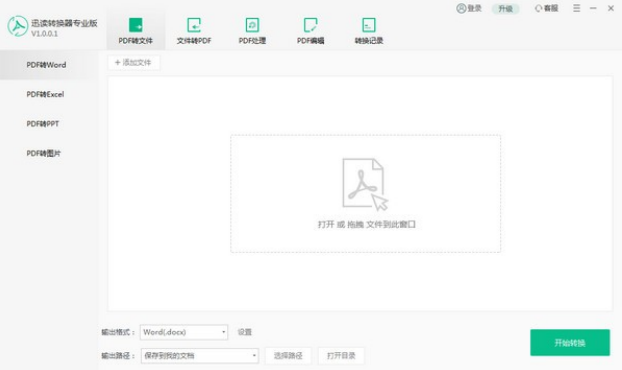Open the hamburger menu icon
The width and height of the screenshot is (622, 370).
click(x=576, y=8)
